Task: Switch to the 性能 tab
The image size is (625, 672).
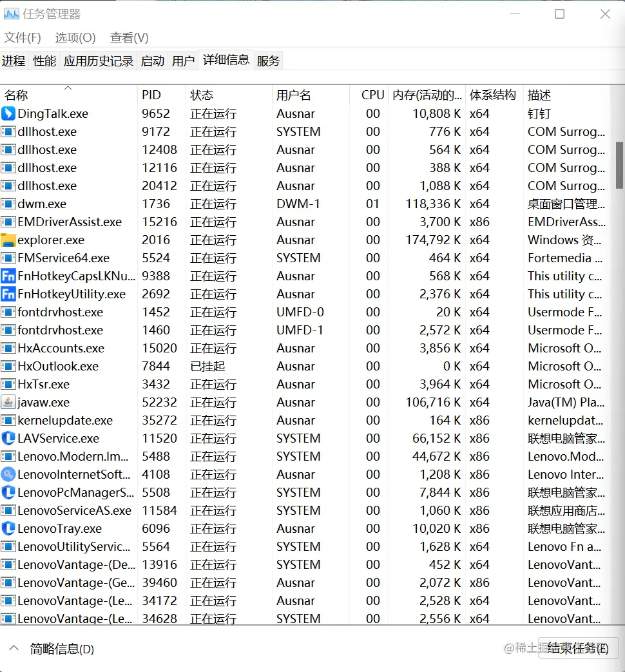Action: tap(44, 61)
